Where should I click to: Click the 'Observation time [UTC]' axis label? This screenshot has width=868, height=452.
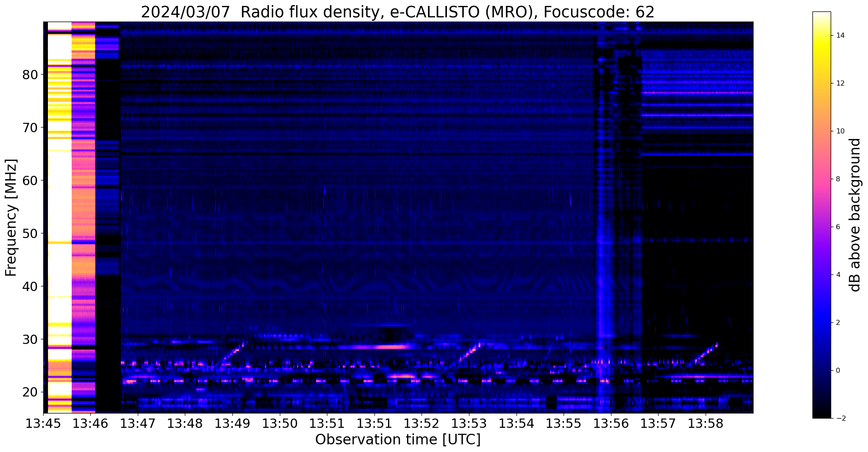[x=398, y=440]
